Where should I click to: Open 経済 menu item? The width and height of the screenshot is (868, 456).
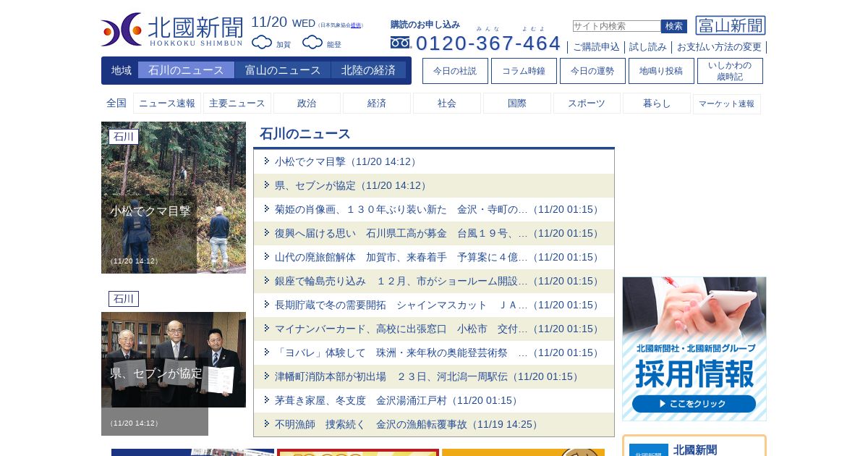[x=377, y=104]
